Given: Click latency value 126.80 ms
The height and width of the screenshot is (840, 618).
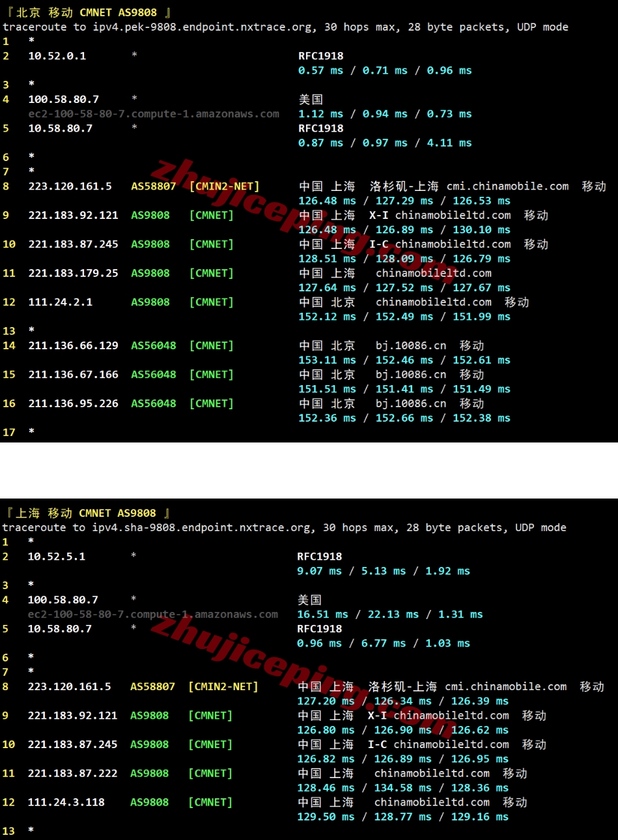Looking at the screenshot, I should (x=326, y=730).
